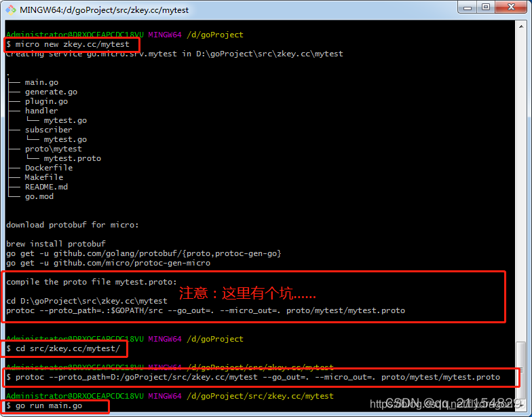Click the window title text MINGW64:/d/goProject/src/zkey.cc/mytest

[x=104, y=10]
